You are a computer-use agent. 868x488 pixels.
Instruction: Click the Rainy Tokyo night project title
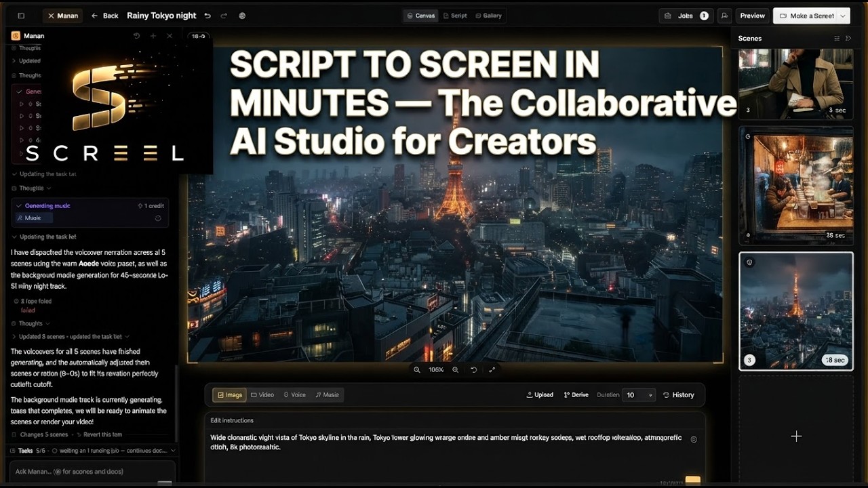coord(161,16)
